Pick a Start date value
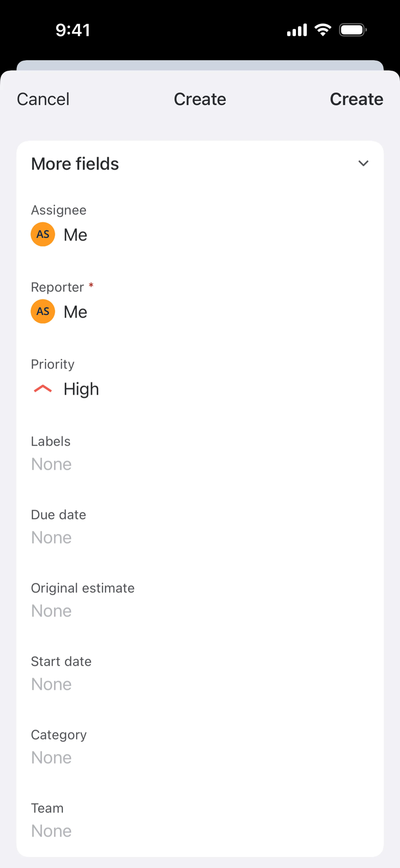400x868 pixels. (x=51, y=684)
